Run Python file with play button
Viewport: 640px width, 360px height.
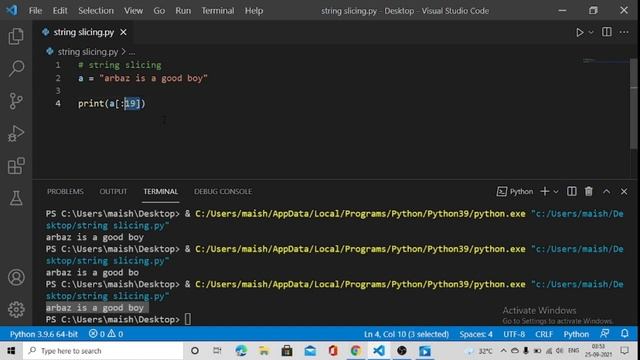(x=579, y=32)
